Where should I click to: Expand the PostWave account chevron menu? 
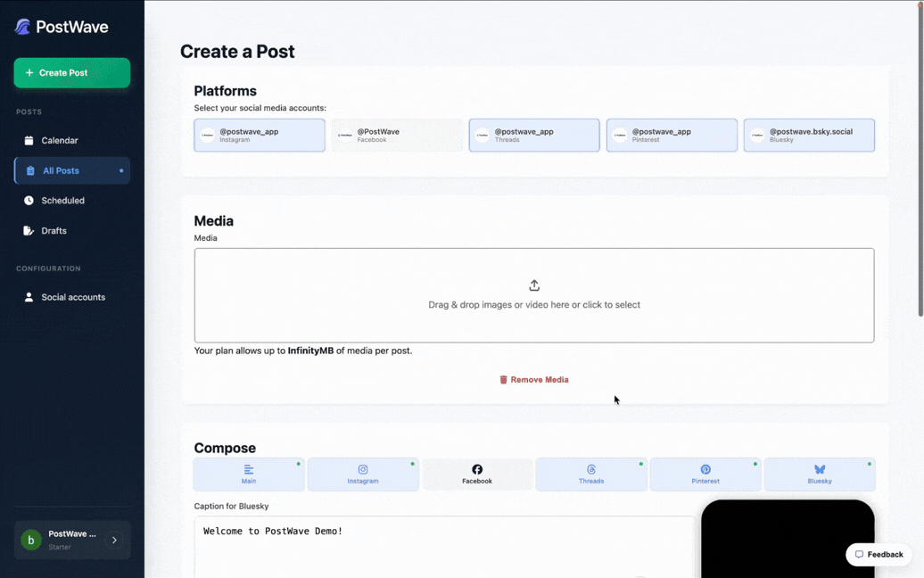coord(114,541)
